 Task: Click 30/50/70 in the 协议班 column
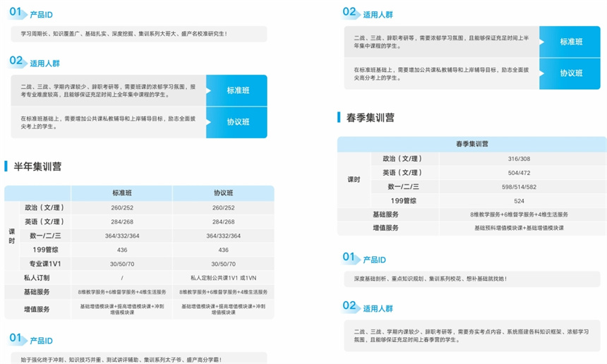tap(223, 264)
